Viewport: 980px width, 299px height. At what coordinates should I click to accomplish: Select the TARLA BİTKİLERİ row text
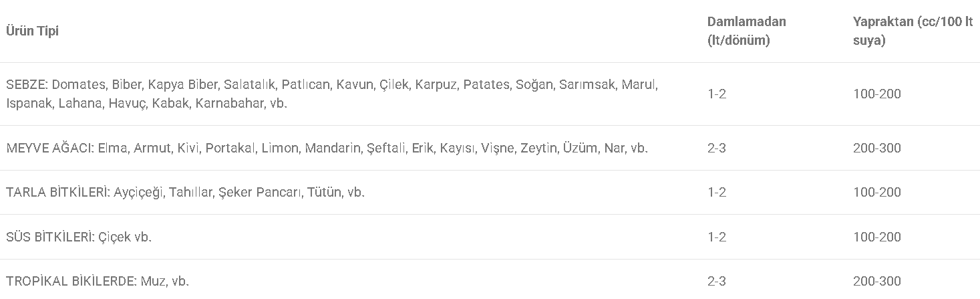(185, 192)
